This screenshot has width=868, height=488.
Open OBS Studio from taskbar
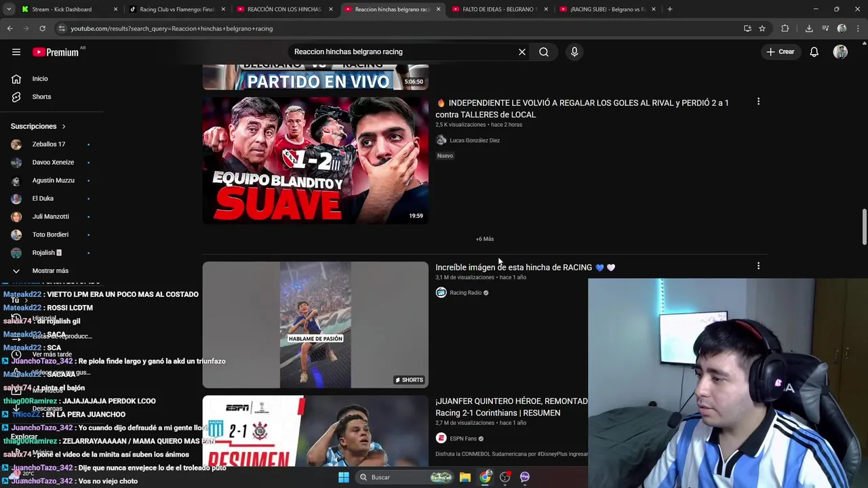[x=505, y=477]
